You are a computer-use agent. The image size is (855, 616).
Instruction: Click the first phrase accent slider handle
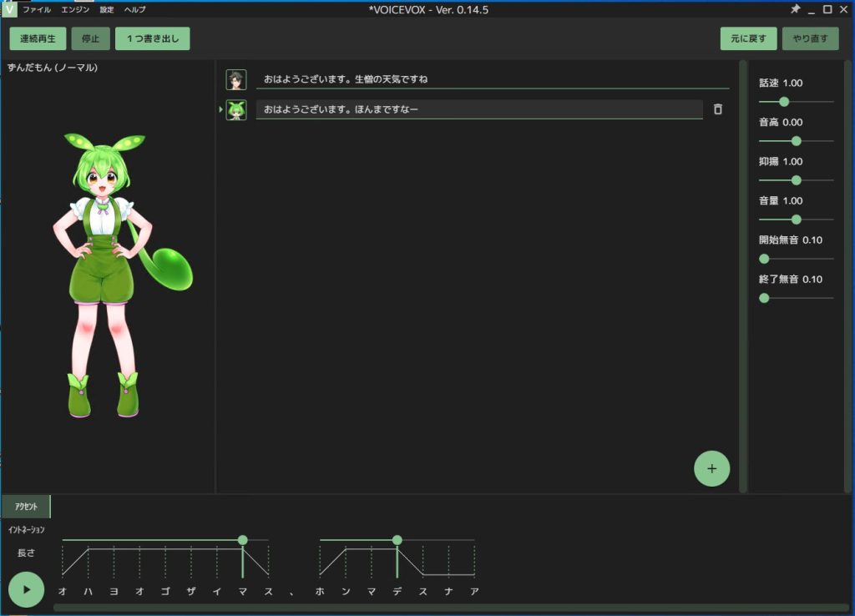(x=243, y=540)
